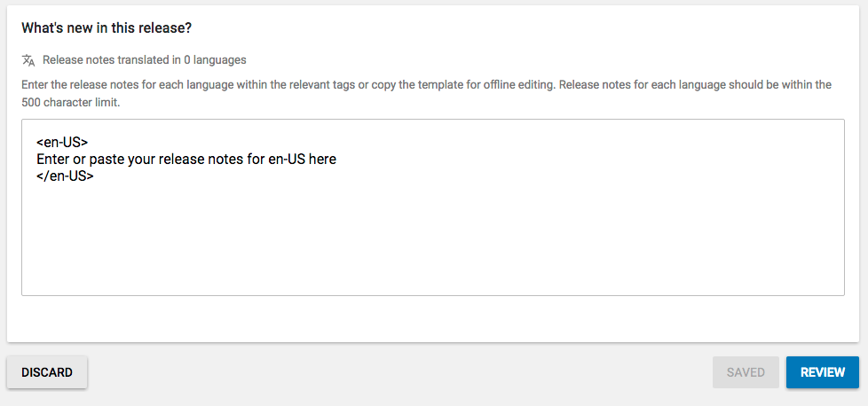
Task: Click the "template for offline editing" phrase
Action: click(x=485, y=85)
